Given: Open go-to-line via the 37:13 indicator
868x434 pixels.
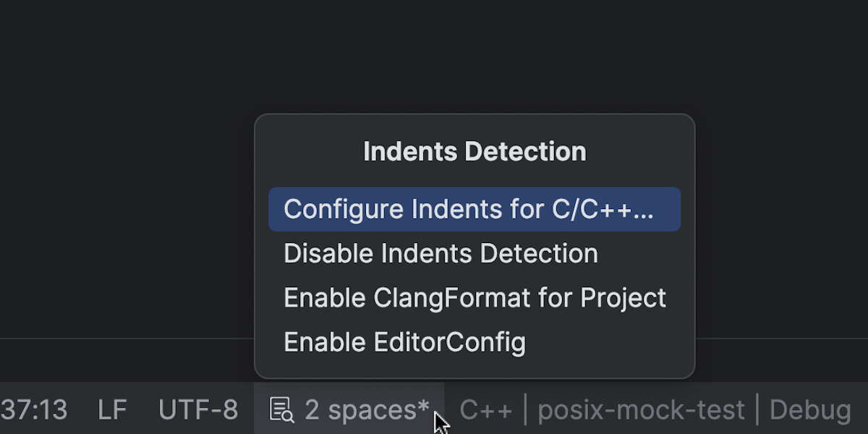Looking at the screenshot, I should point(34,410).
